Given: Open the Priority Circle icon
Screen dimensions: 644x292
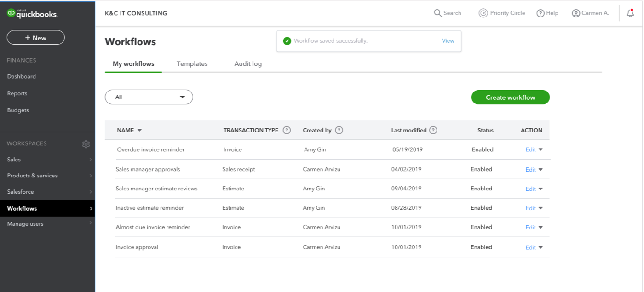Looking at the screenshot, I should click(483, 13).
